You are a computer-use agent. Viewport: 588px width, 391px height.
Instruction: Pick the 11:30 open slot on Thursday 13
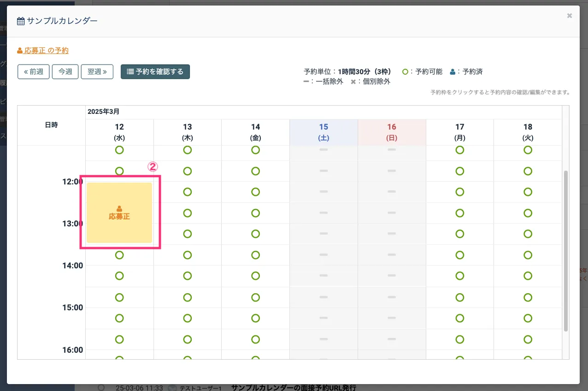(187, 171)
